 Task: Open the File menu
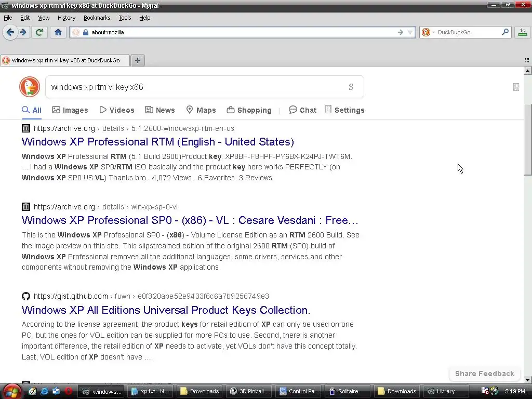(x=8, y=18)
